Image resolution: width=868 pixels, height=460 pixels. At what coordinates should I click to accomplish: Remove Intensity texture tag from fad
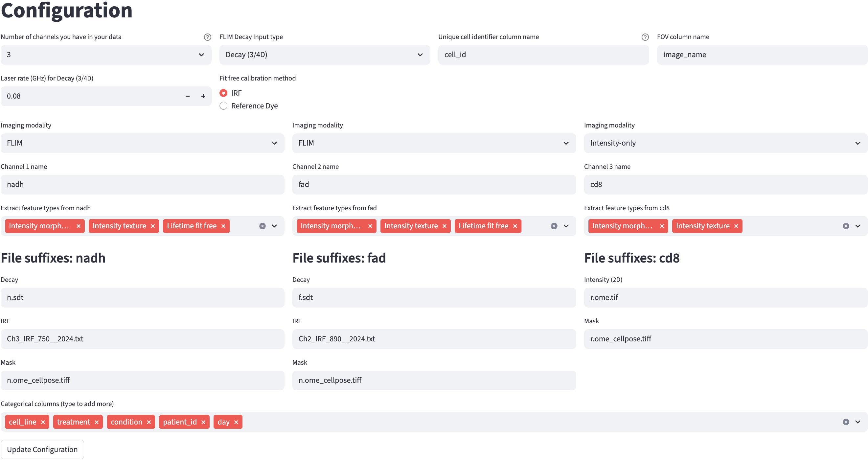click(444, 226)
